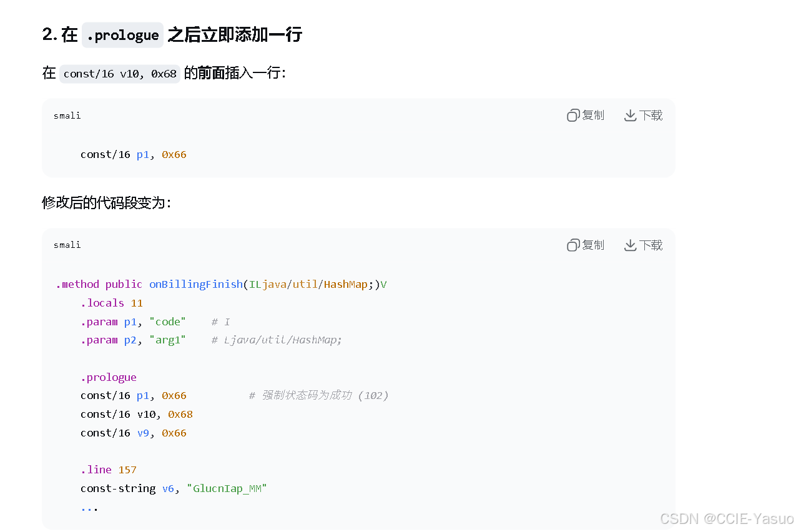The height and width of the screenshot is (532, 796).
Task: Click the 'smali' label of the second code block
Action: tap(67, 245)
